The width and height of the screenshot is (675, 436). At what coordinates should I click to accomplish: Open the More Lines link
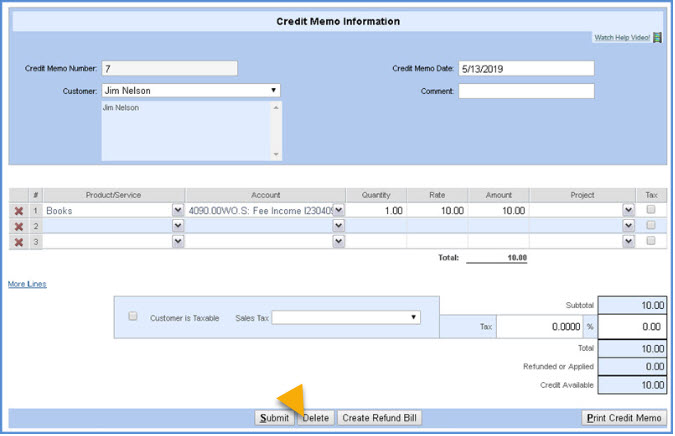(27, 284)
